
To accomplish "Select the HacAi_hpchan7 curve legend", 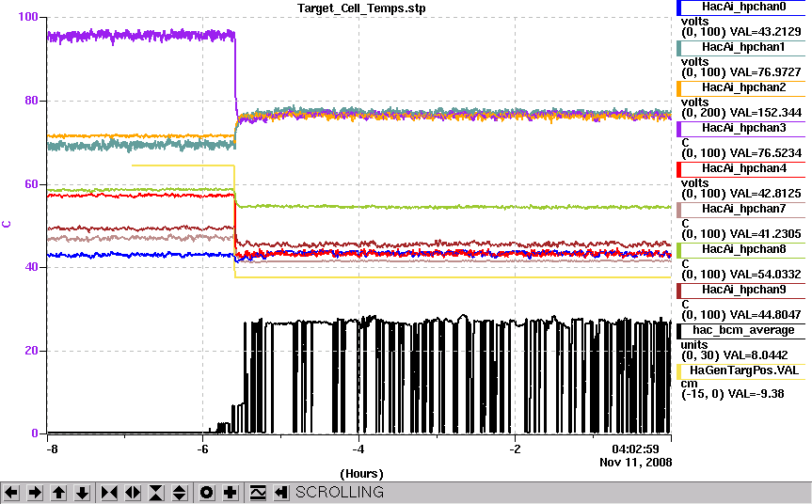I will (743, 209).
